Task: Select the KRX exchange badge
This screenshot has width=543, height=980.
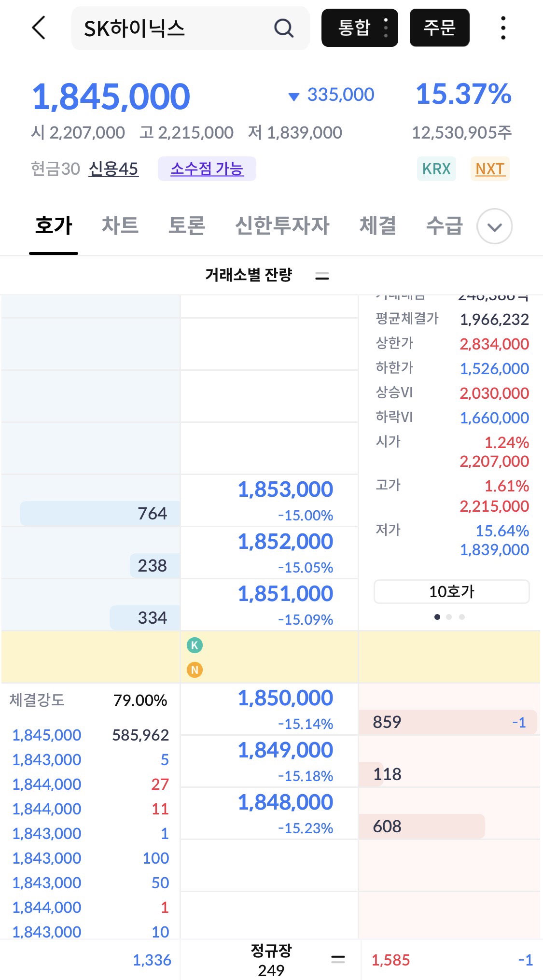Action: click(x=436, y=169)
